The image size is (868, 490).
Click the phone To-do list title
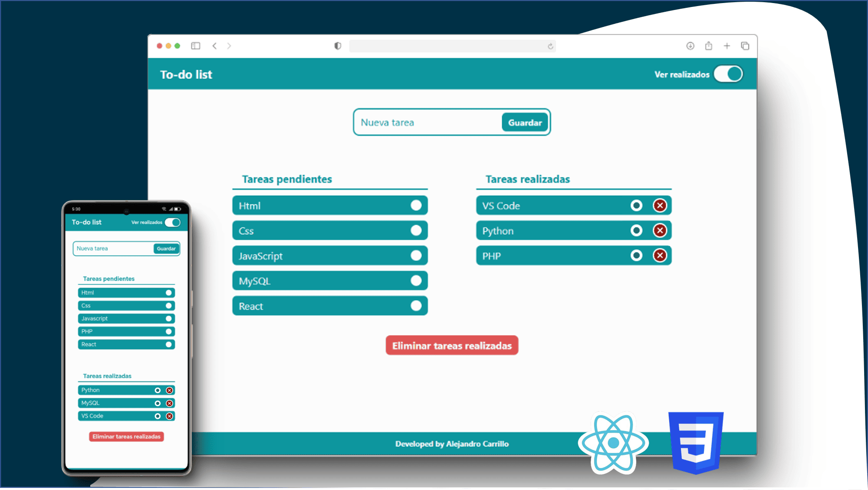pyautogui.click(x=86, y=222)
